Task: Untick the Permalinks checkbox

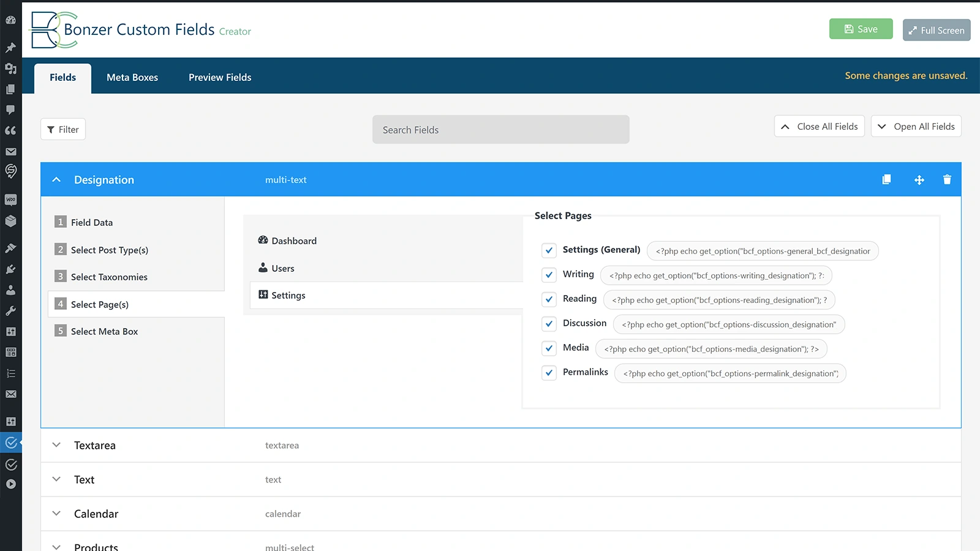Action: click(x=549, y=373)
